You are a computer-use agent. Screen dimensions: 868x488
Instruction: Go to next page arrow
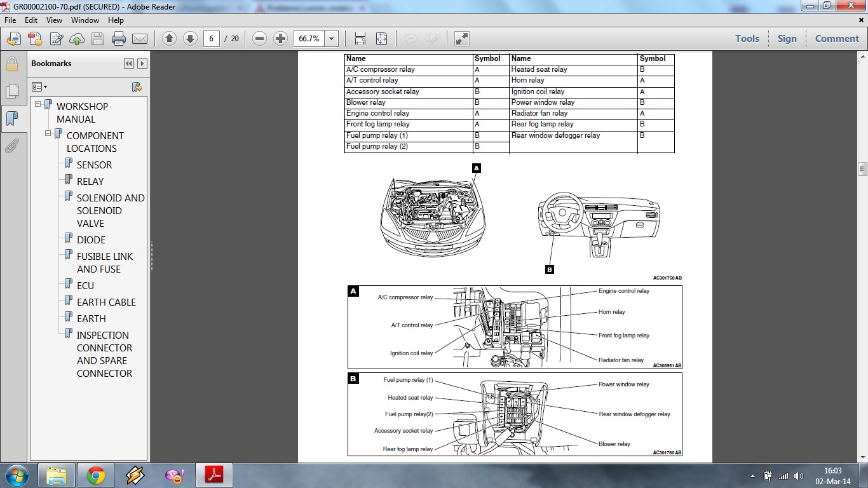[x=190, y=39]
